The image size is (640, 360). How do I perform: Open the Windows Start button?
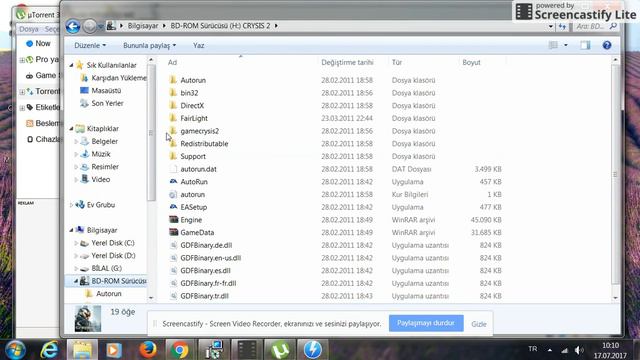(15, 350)
